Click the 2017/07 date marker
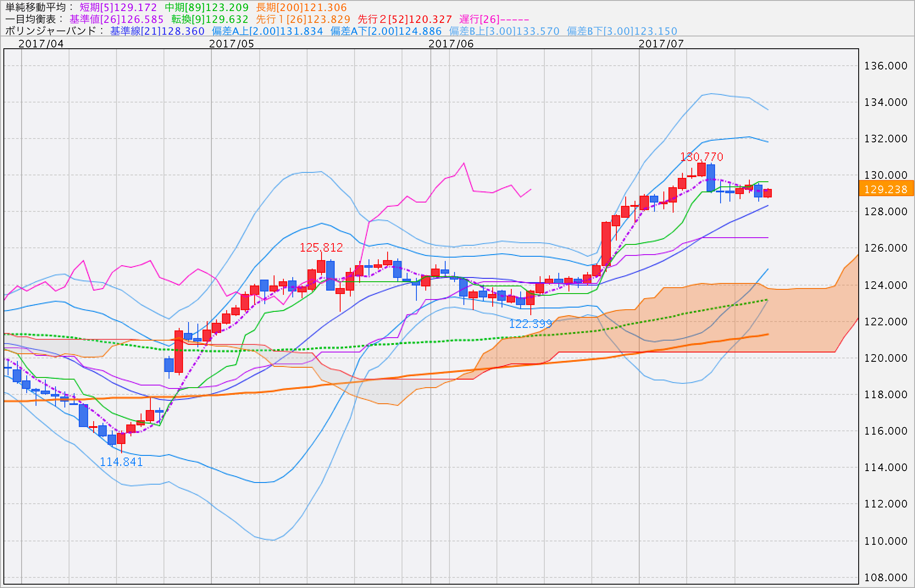Screen dimensions: 915x588 click(x=661, y=44)
